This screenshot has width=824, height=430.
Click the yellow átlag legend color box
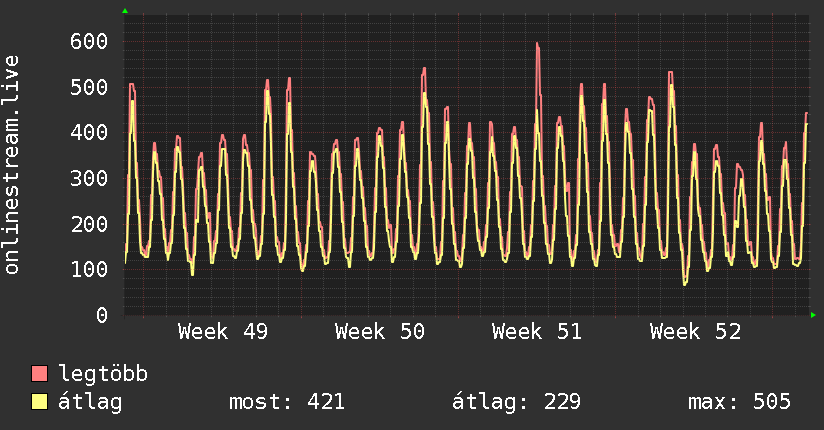coord(39,402)
